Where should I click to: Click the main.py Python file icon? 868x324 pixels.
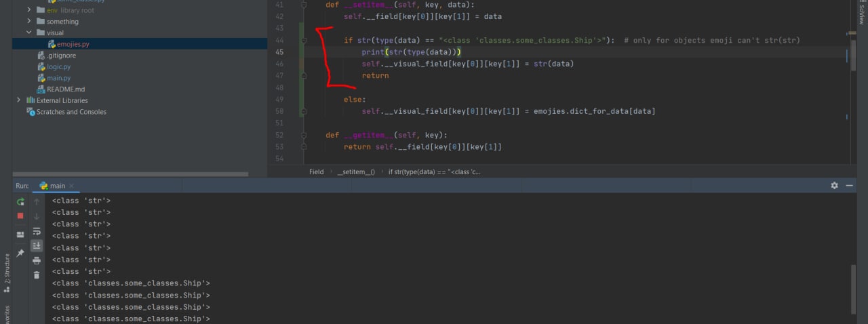[x=40, y=78]
